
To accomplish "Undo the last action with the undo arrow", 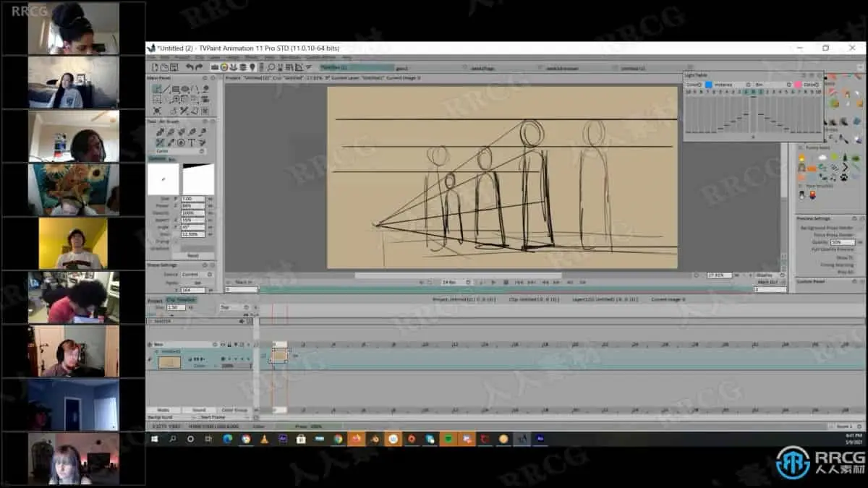I will [x=190, y=67].
